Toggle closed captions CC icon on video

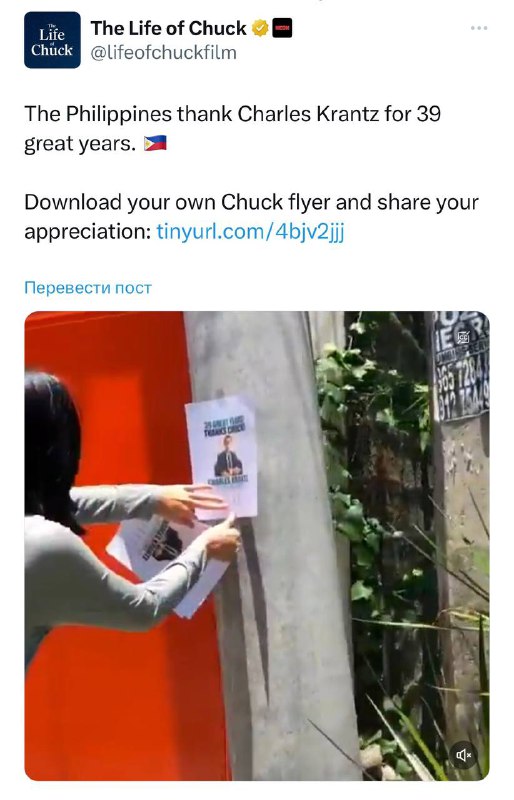pos(463,337)
